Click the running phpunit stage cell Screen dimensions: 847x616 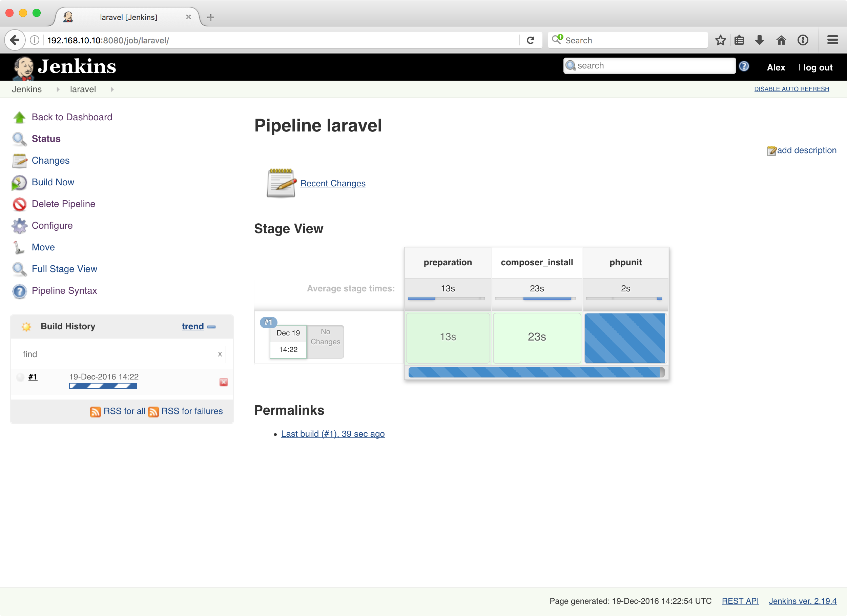(x=625, y=338)
